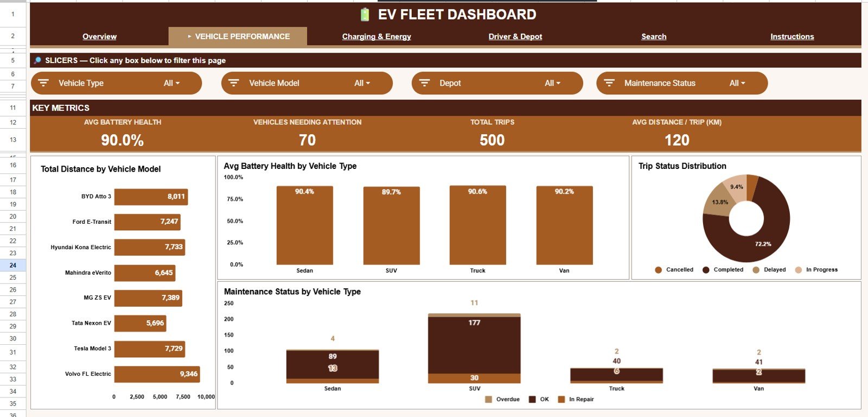The image size is (868, 417).
Task: Click the Avg Battery Health by Vehicle Type title
Action: (290, 166)
